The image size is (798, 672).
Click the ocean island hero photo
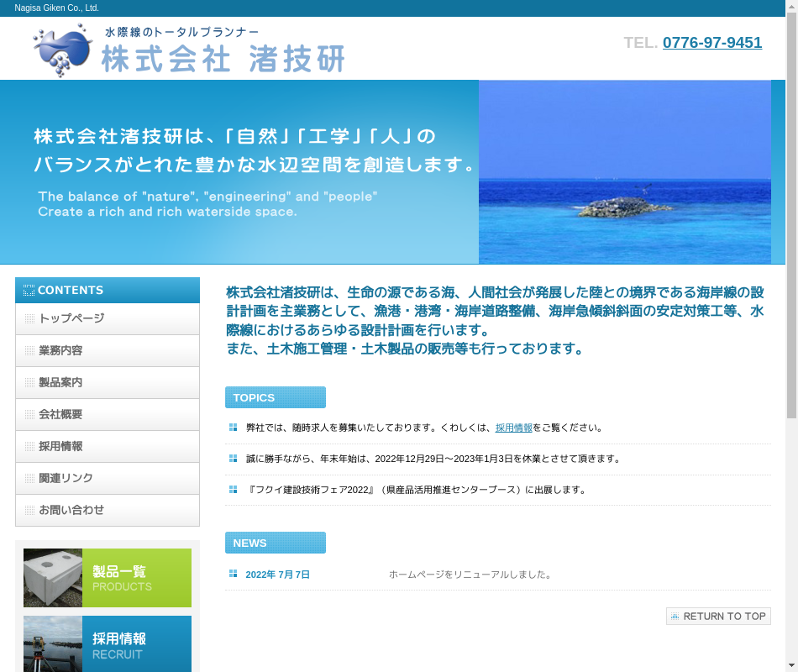coord(624,172)
